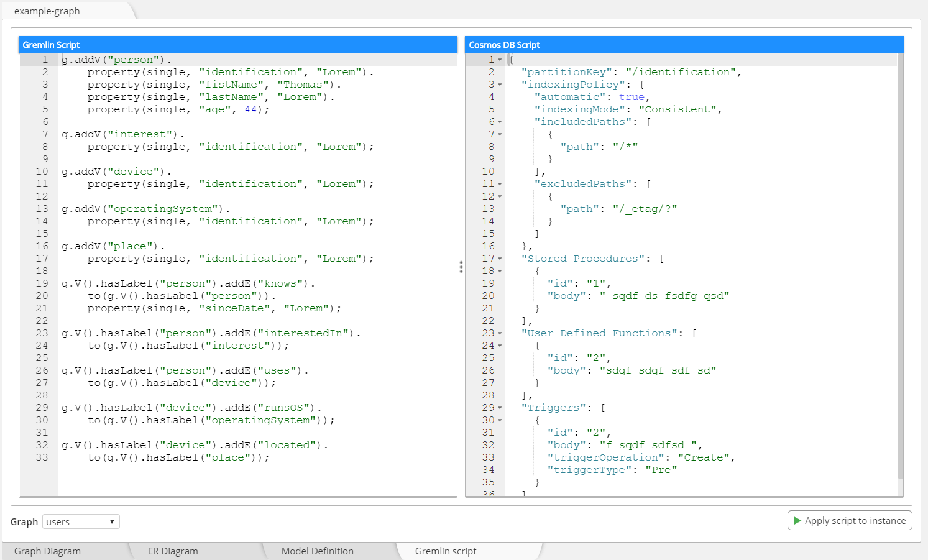The height and width of the screenshot is (560, 928).
Task: Click the addE("interestedIn") line
Action: click(211, 333)
